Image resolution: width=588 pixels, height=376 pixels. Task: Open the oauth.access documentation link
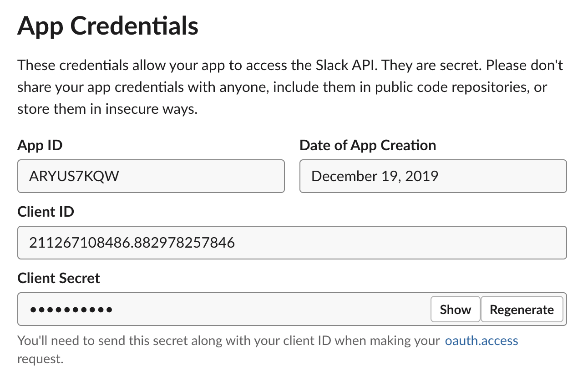482,340
